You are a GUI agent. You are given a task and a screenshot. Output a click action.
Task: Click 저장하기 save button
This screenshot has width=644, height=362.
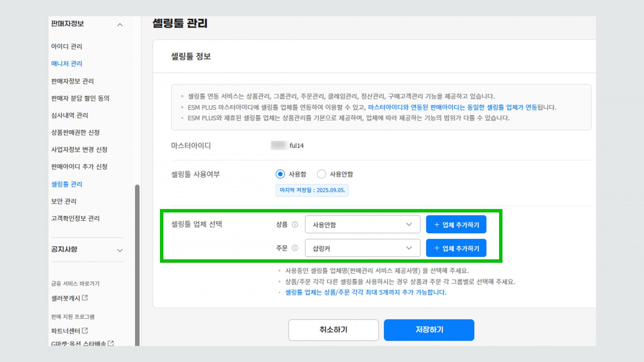(x=429, y=330)
